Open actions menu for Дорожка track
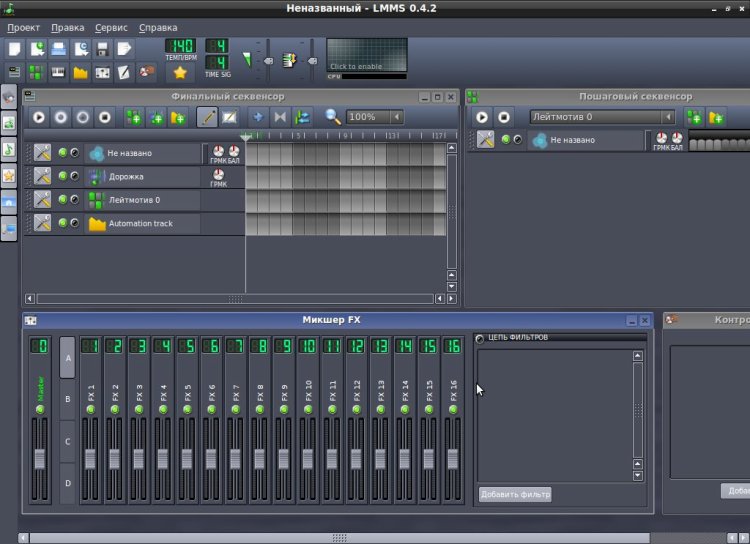This screenshot has height=544, width=750. pos(42,177)
